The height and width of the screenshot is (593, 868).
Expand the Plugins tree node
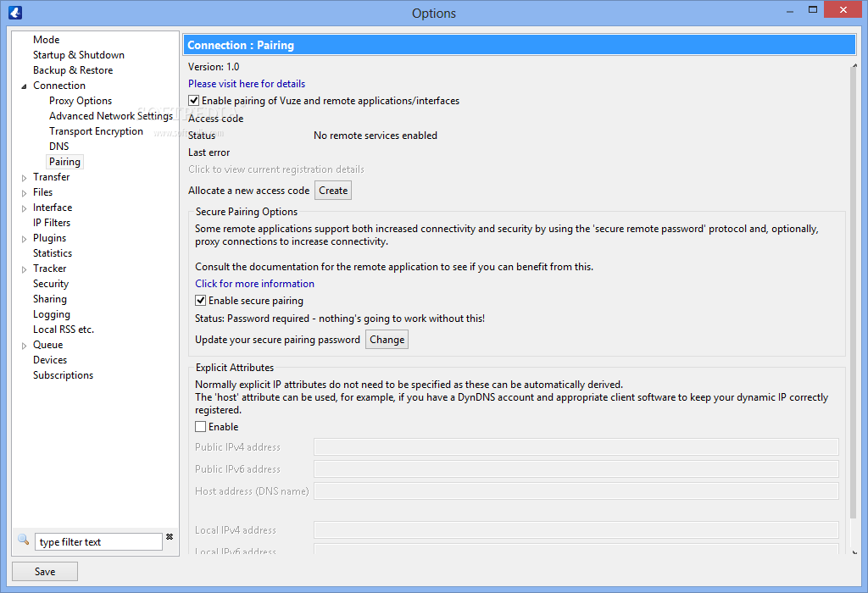24,239
